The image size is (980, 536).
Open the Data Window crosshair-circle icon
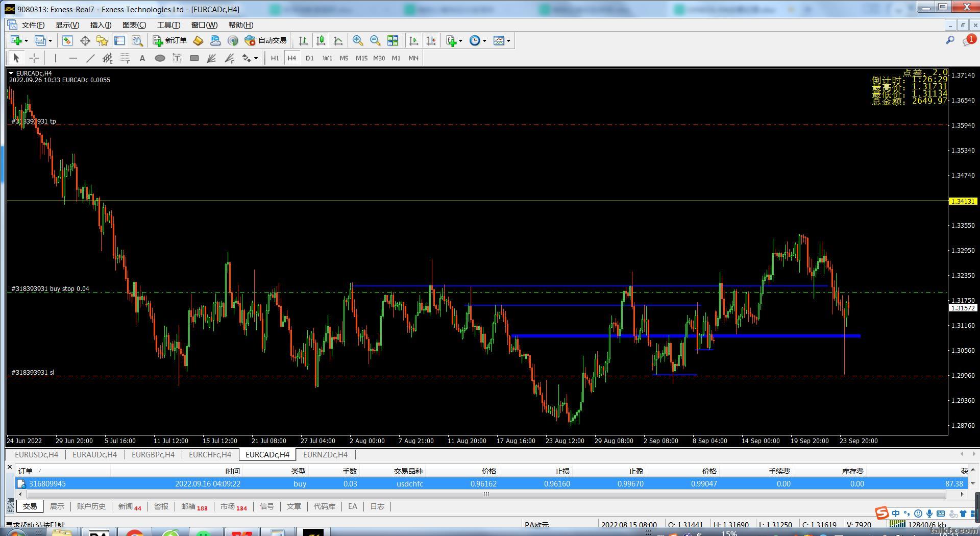tap(85, 40)
